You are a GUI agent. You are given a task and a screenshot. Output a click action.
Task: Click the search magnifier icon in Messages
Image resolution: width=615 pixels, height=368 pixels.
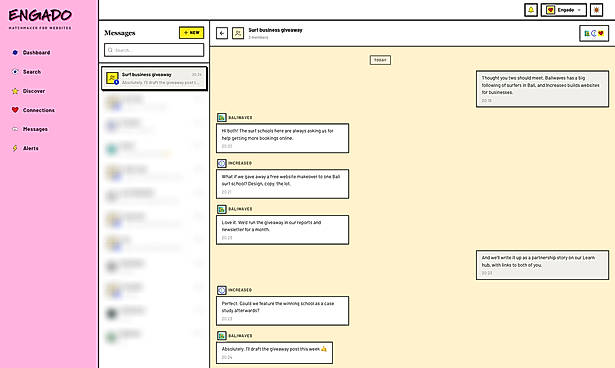[110, 50]
